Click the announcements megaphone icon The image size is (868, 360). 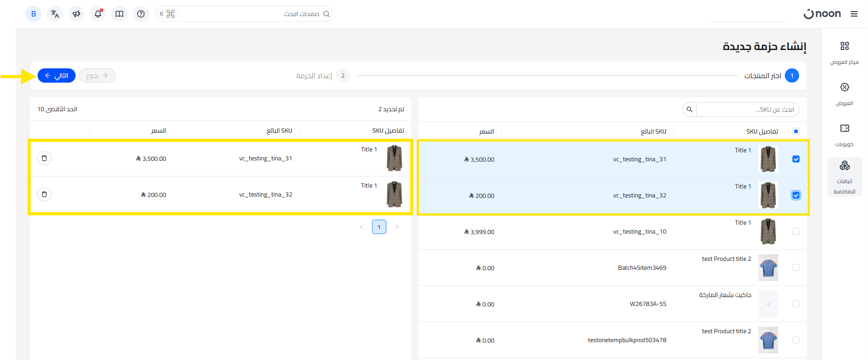pyautogui.click(x=76, y=14)
